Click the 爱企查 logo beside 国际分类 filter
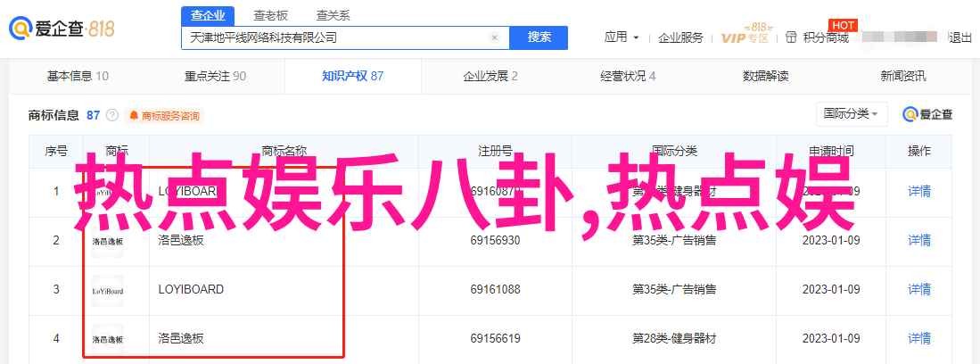 click(927, 114)
